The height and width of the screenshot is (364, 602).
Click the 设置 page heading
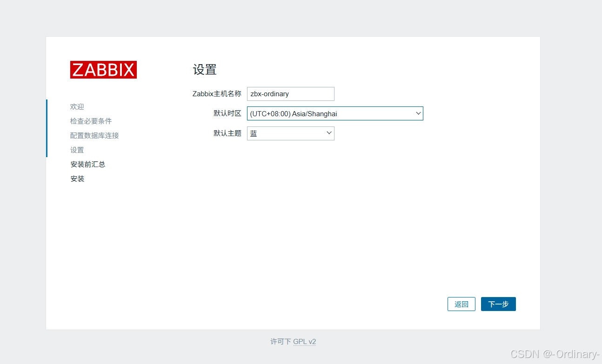(205, 70)
